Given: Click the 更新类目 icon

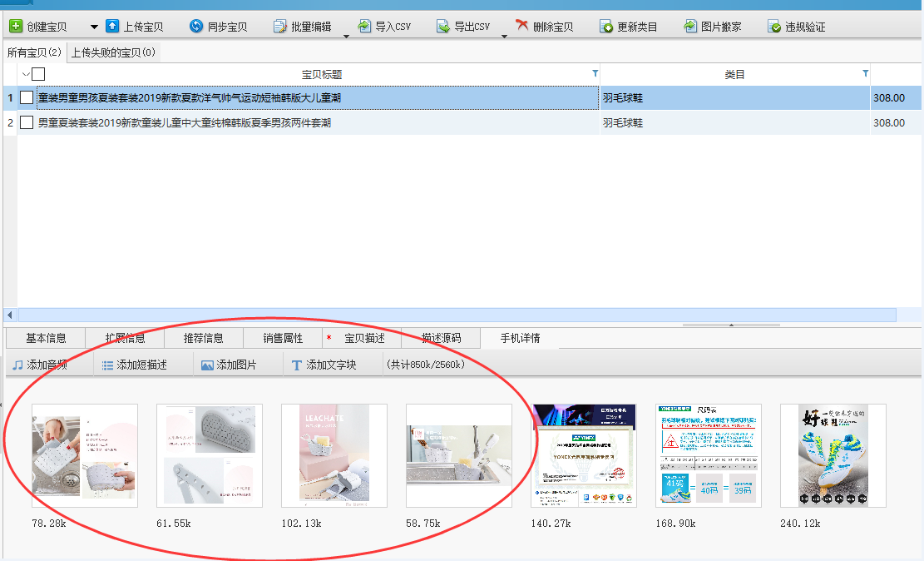Looking at the screenshot, I should 606,27.
